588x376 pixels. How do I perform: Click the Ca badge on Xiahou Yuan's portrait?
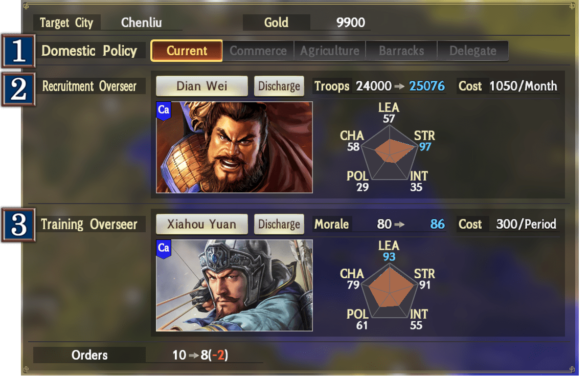pos(164,249)
